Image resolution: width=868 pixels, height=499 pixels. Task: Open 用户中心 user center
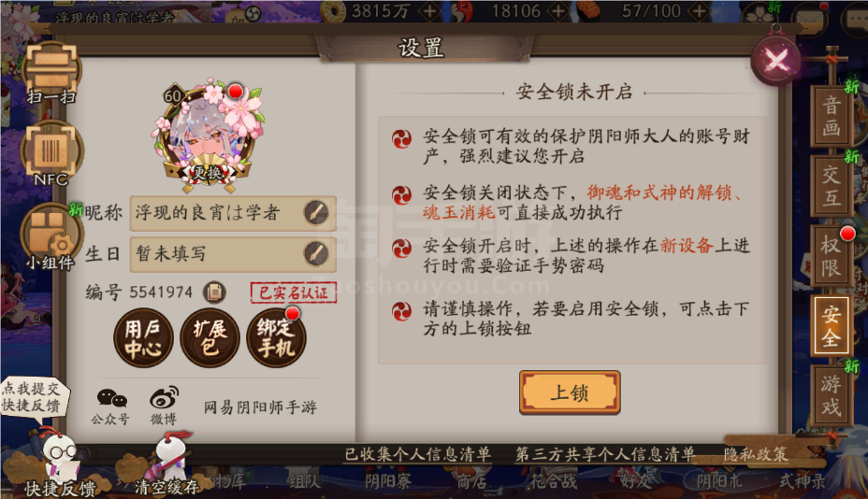(143, 338)
